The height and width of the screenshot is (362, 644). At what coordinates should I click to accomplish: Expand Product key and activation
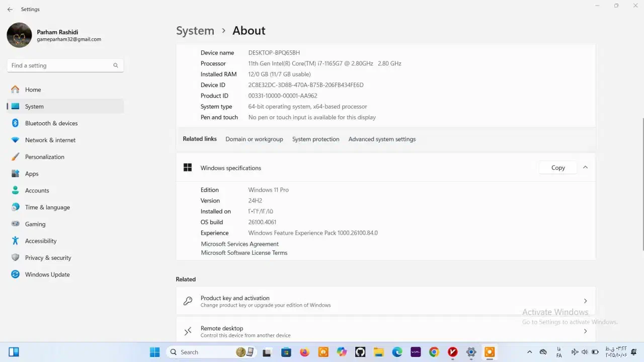tap(585, 301)
